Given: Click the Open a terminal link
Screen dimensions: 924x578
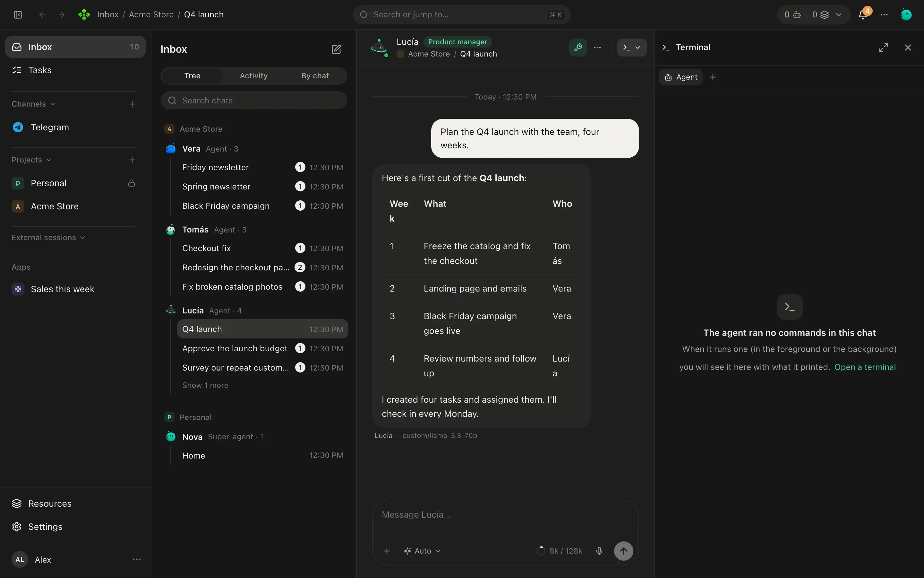Looking at the screenshot, I should tap(865, 367).
